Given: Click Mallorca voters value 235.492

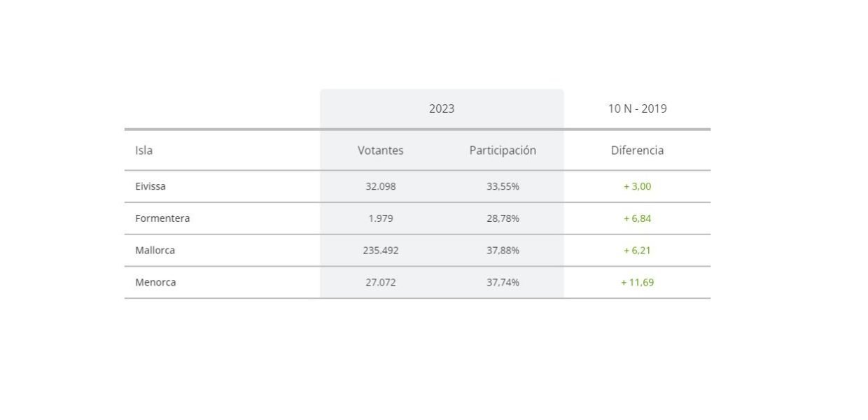Looking at the screenshot, I should tap(381, 250).
